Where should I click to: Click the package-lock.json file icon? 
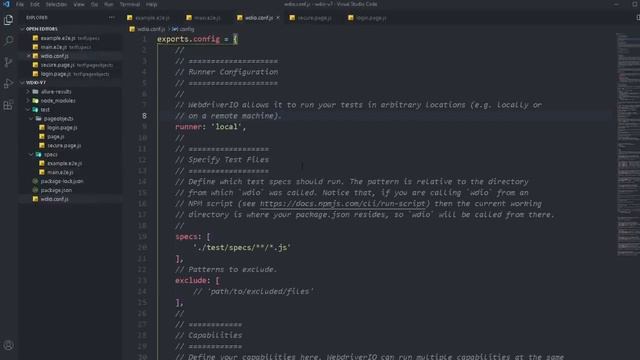(x=36, y=181)
